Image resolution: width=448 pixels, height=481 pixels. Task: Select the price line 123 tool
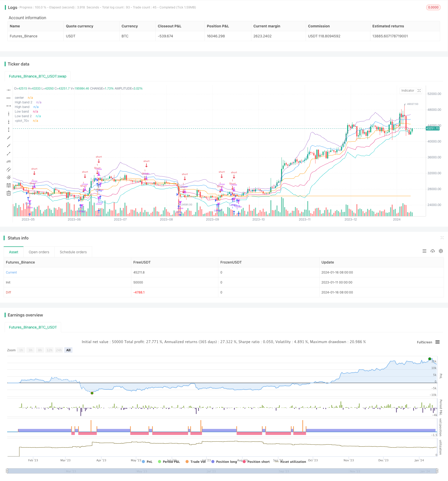[9, 161]
